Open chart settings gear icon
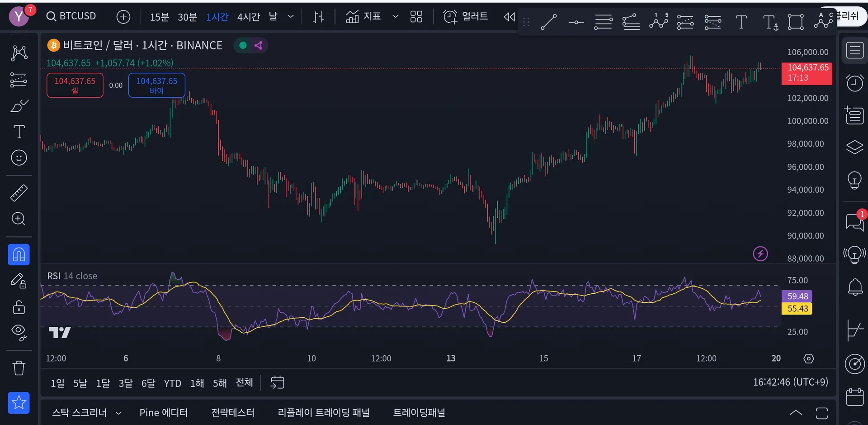This screenshot has height=425, width=868. [x=809, y=358]
